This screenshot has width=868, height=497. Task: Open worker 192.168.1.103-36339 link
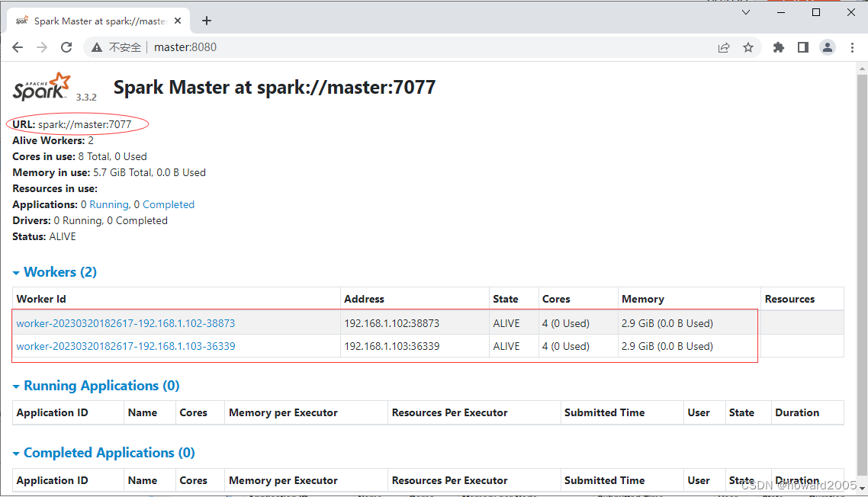coord(126,347)
